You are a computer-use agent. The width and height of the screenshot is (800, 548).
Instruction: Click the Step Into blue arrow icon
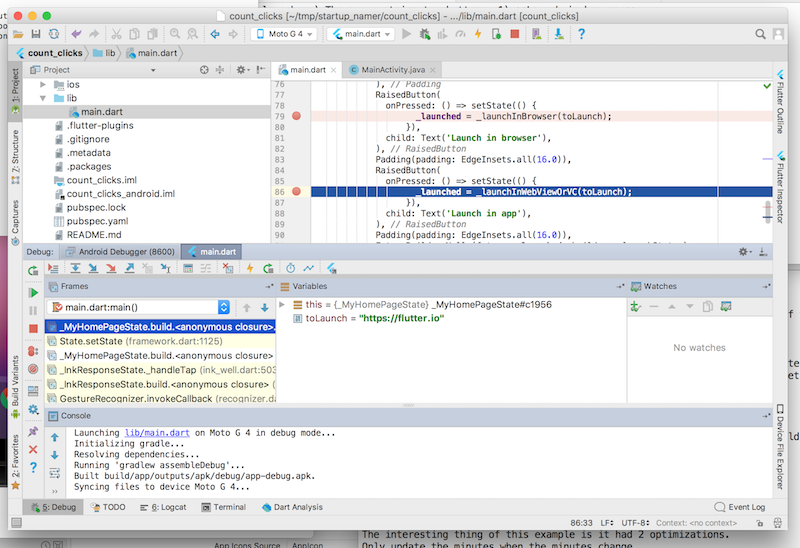93,268
